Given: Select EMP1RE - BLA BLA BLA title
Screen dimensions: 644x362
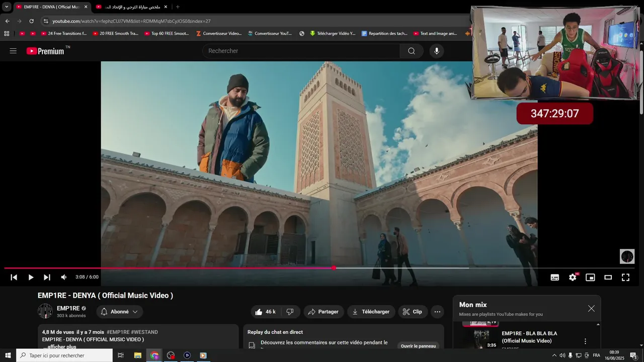Looking at the screenshot, I should [529, 337].
